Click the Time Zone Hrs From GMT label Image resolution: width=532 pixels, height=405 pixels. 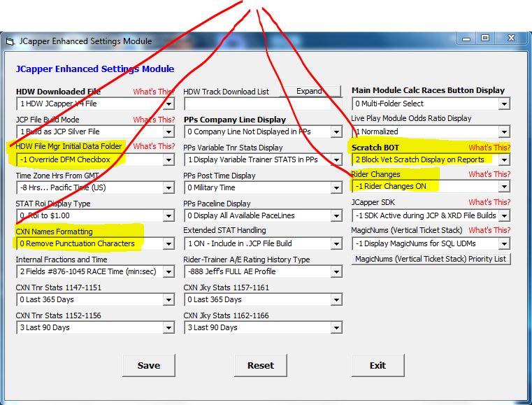[57, 176]
